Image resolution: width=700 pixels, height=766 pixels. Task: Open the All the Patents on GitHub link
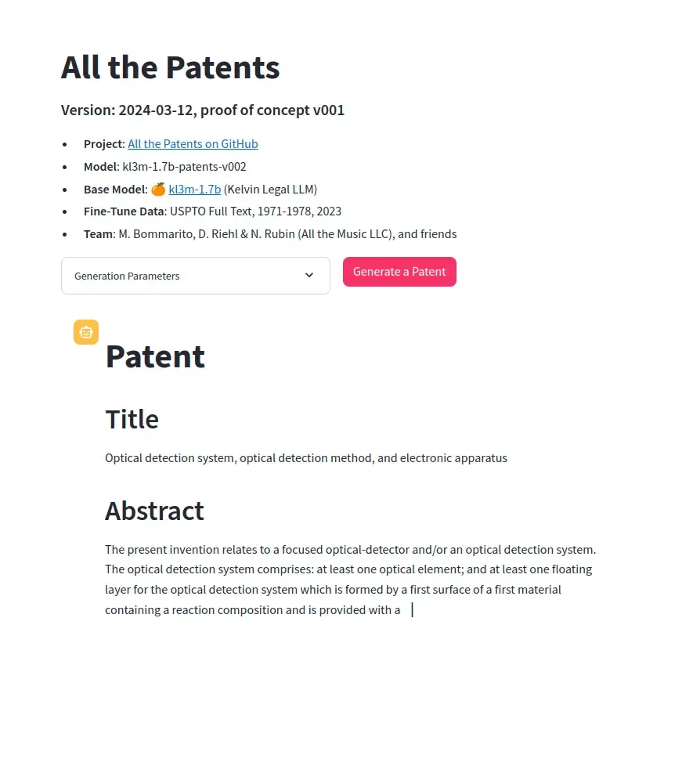(193, 144)
